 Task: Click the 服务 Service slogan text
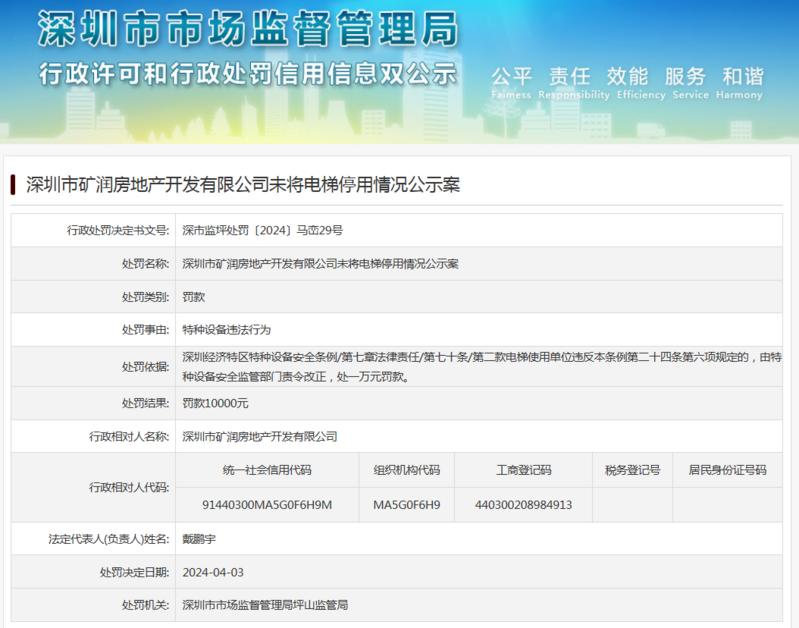(690, 83)
